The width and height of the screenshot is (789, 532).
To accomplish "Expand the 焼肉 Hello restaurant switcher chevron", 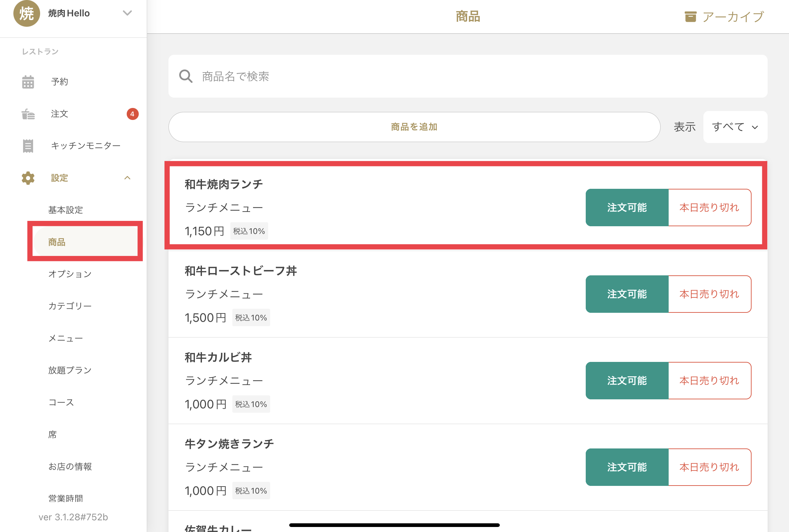I will [127, 13].
